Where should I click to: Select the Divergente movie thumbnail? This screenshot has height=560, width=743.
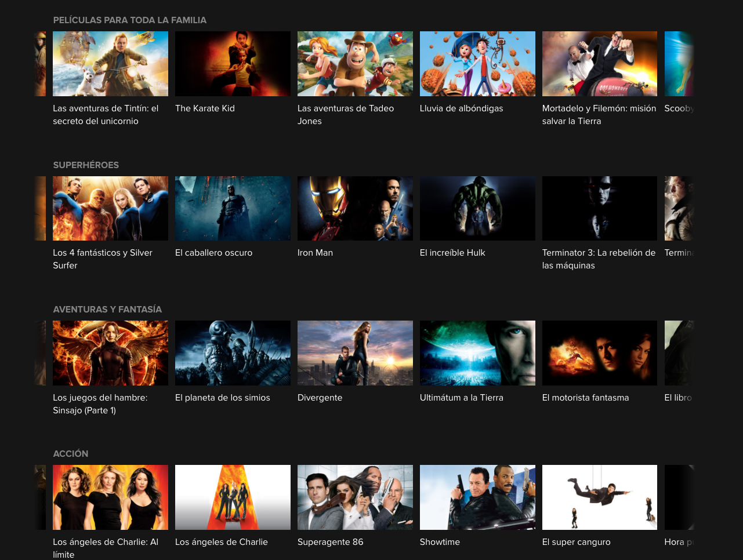click(x=355, y=352)
